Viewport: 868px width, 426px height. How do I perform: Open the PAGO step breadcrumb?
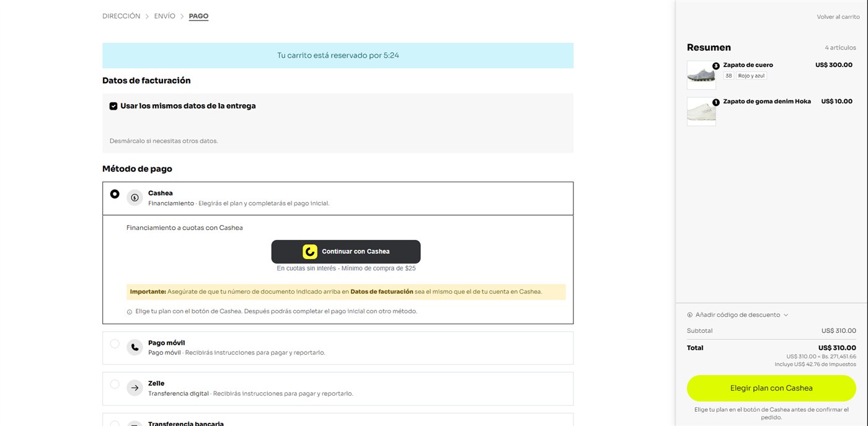pyautogui.click(x=198, y=16)
